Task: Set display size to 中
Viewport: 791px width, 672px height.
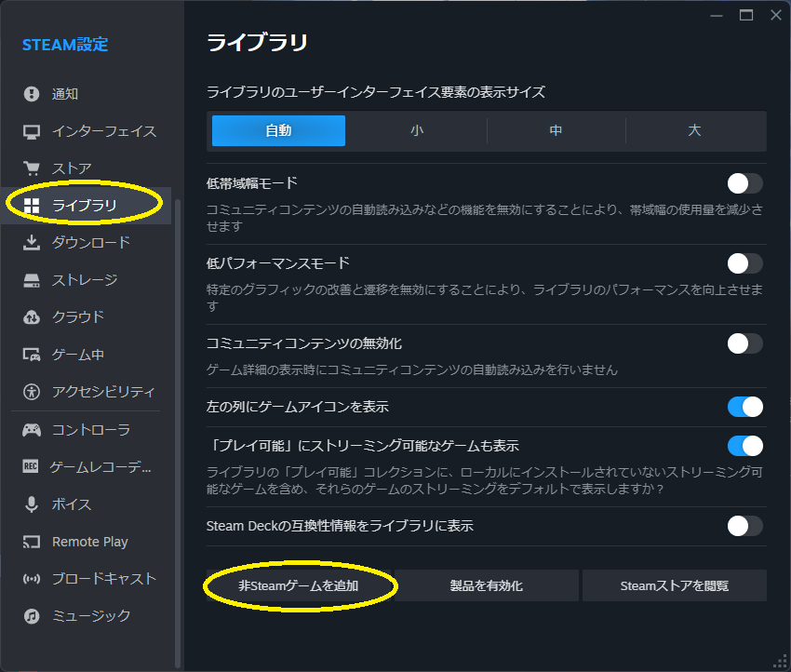Action: point(556,130)
